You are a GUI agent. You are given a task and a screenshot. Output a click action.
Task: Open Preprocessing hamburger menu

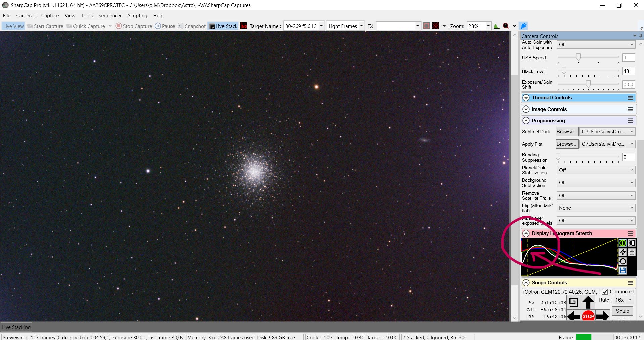[631, 121]
